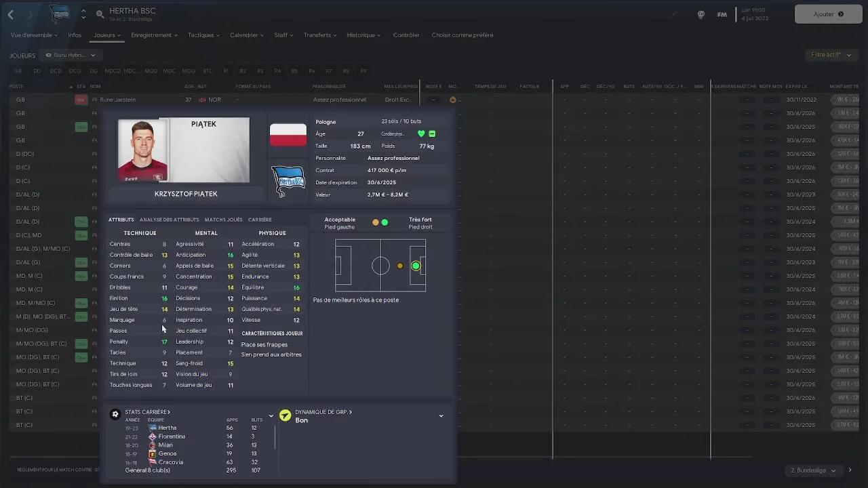868x488 pixels.
Task: Toggle the R1 substitute filter
Action: [226, 70]
